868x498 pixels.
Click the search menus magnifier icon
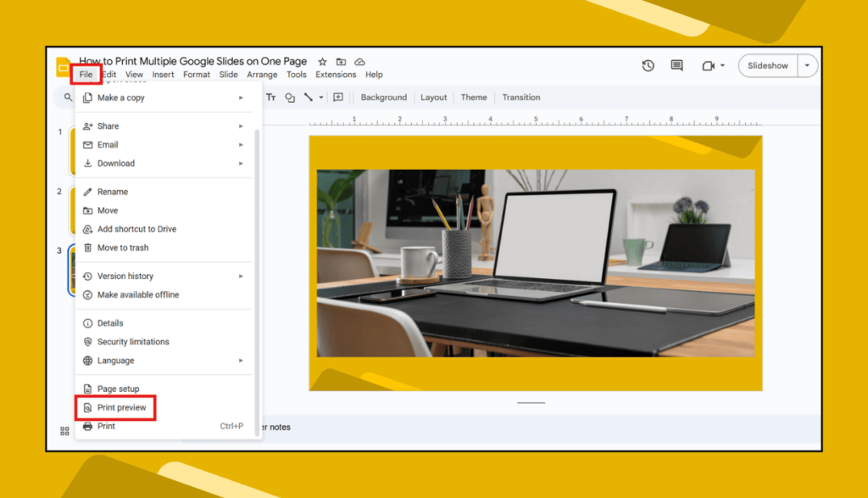coord(68,98)
